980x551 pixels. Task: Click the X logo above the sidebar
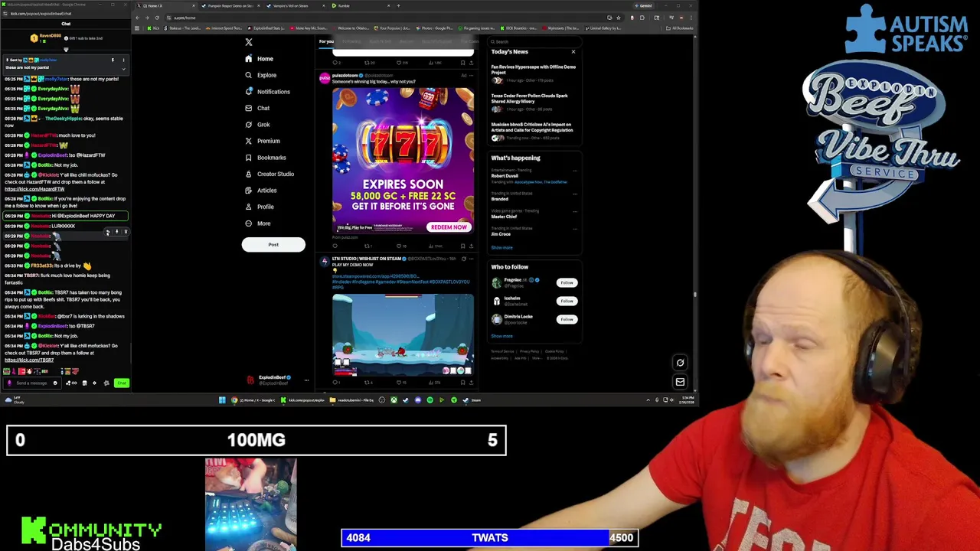[248, 42]
